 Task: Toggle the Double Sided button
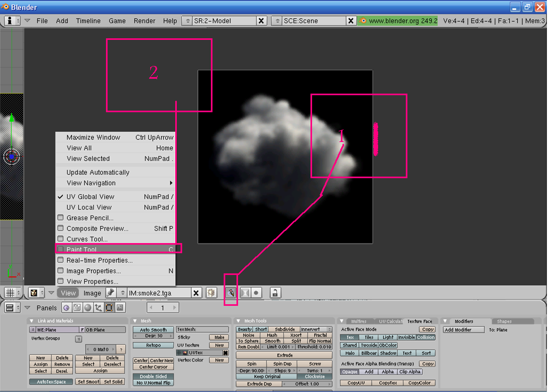(x=153, y=376)
